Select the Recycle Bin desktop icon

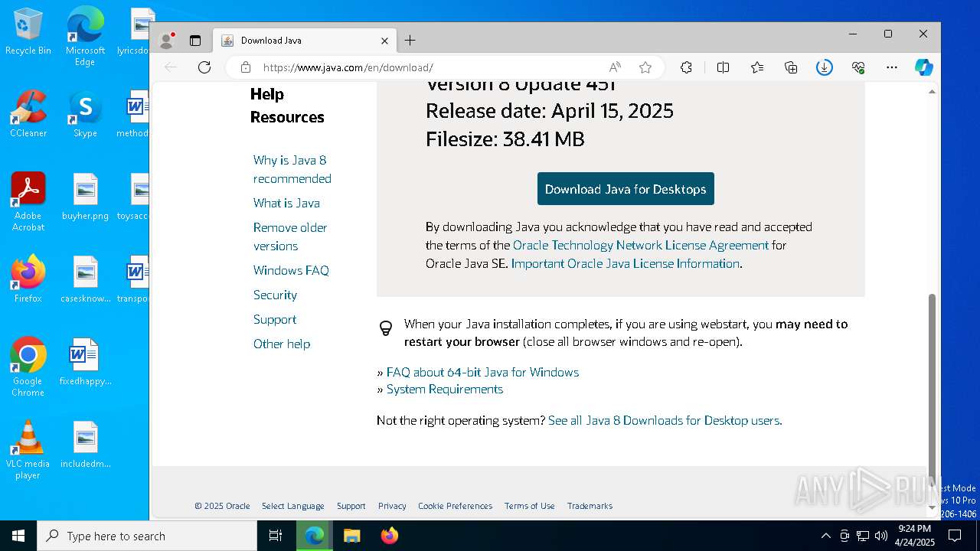(28, 32)
